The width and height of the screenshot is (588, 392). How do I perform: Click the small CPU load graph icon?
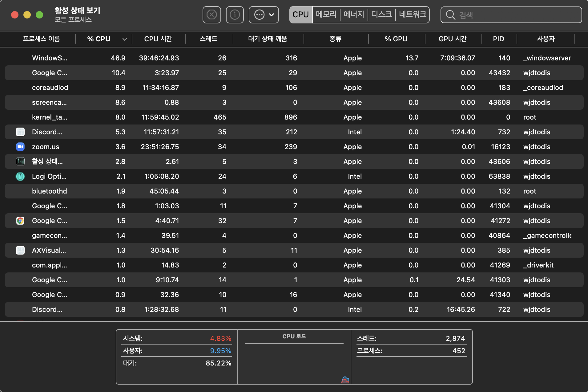click(345, 380)
